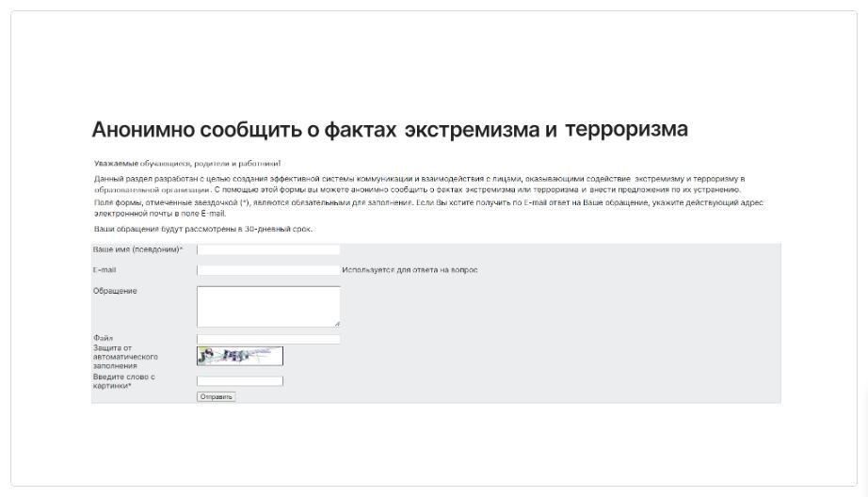Click the 'Ваше имя (псевдоним)' input field
The height and width of the screenshot is (497, 868).
pos(268,249)
